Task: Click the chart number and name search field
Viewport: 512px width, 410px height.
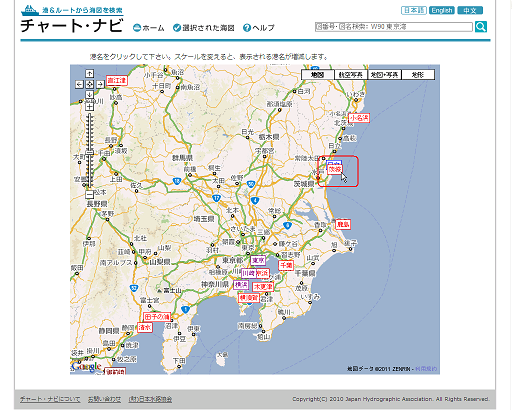Action: pos(394,27)
